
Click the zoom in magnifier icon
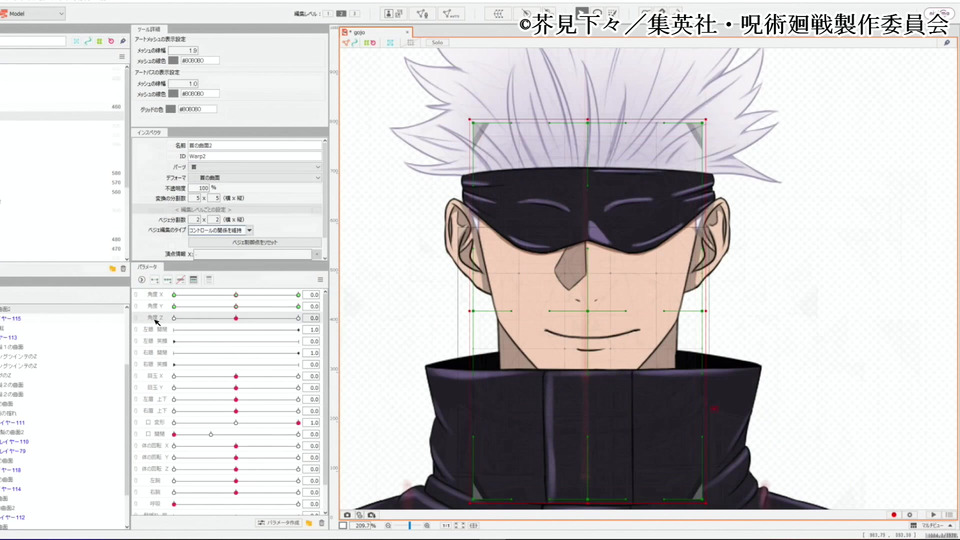tap(427, 525)
